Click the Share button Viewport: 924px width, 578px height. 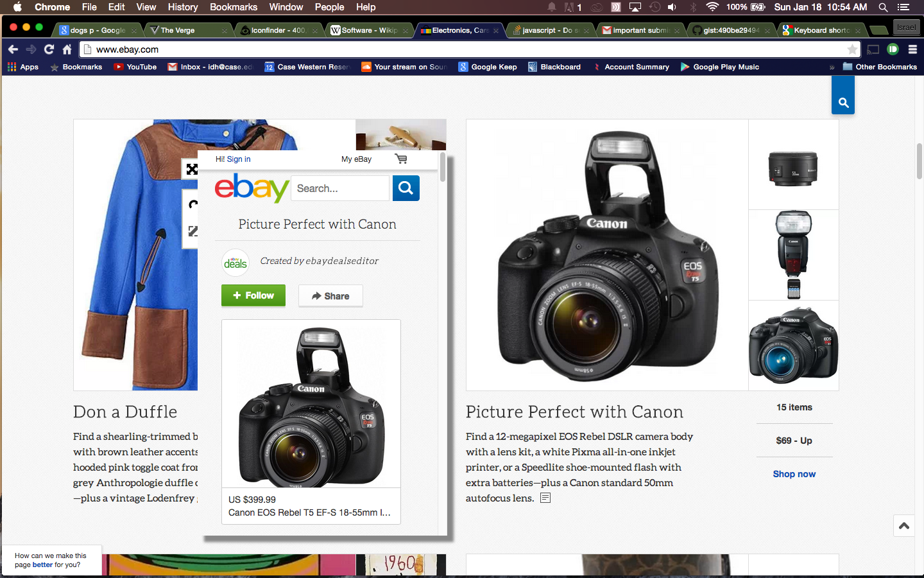click(330, 296)
